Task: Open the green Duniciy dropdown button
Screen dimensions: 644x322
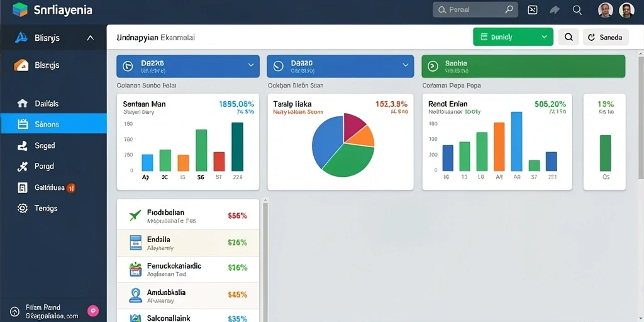Action: coord(513,37)
